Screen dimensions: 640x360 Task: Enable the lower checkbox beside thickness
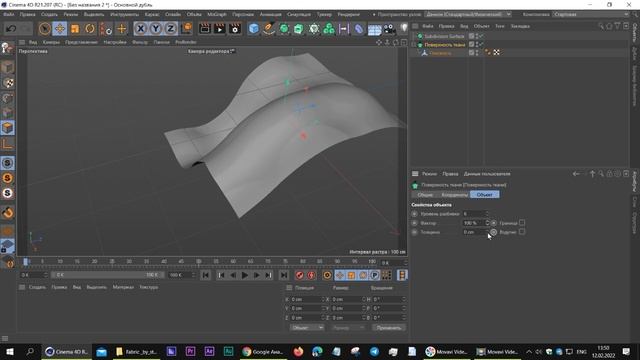tap(522, 232)
